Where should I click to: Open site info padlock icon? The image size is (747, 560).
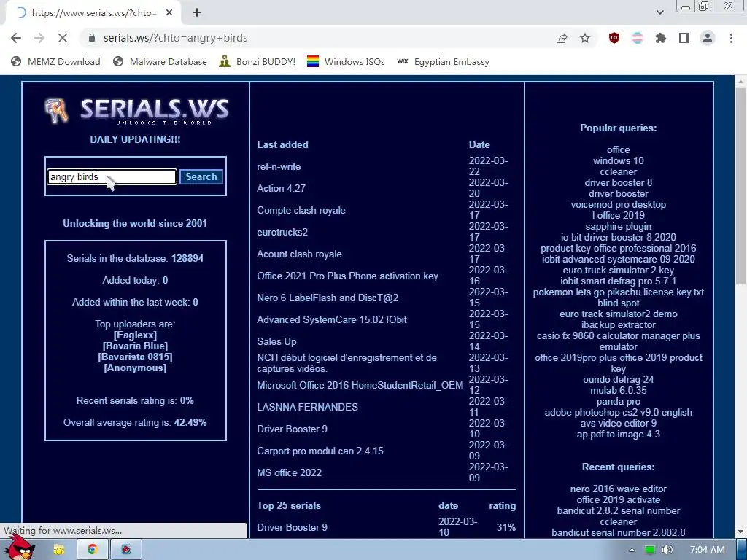click(x=92, y=38)
